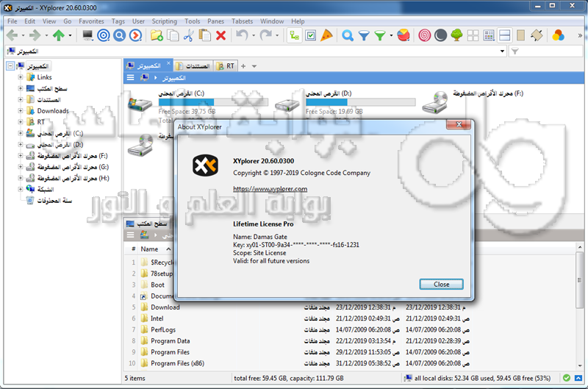Image resolution: width=588 pixels, height=389 pixels.
Task: Click the Name column header
Action: pyautogui.click(x=149, y=249)
